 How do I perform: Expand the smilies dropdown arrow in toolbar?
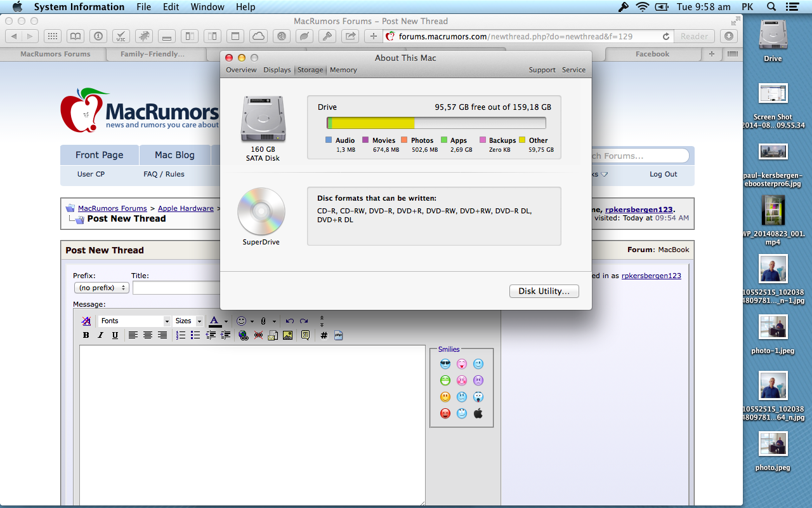pyautogui.click(x=252, y=321)
